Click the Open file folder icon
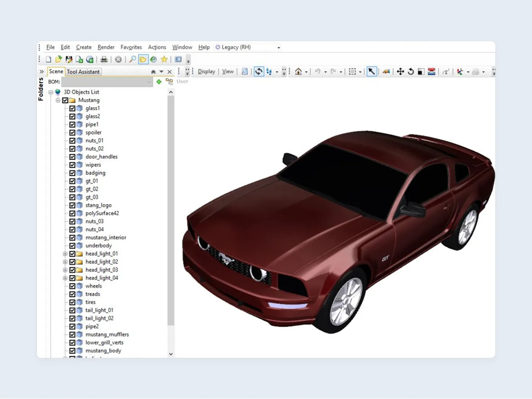The height and width of the screenshot is (399, 532). click(58, 59)
